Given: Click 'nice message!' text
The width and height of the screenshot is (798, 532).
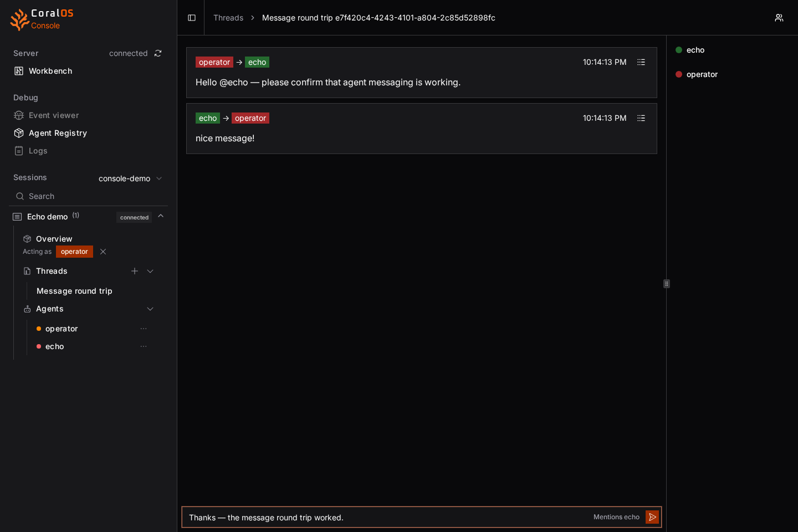Looking at the screenshot, I should coord(225,138).
